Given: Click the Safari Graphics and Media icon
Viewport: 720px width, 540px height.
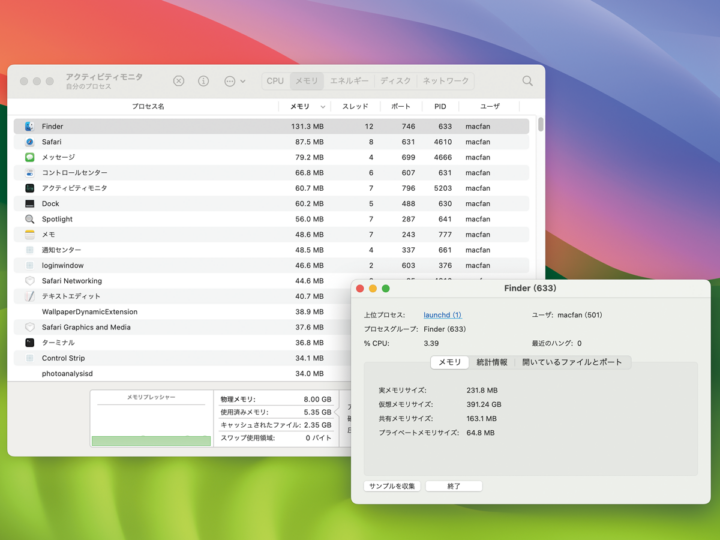Looking at the screenshot, I should 30,327.
